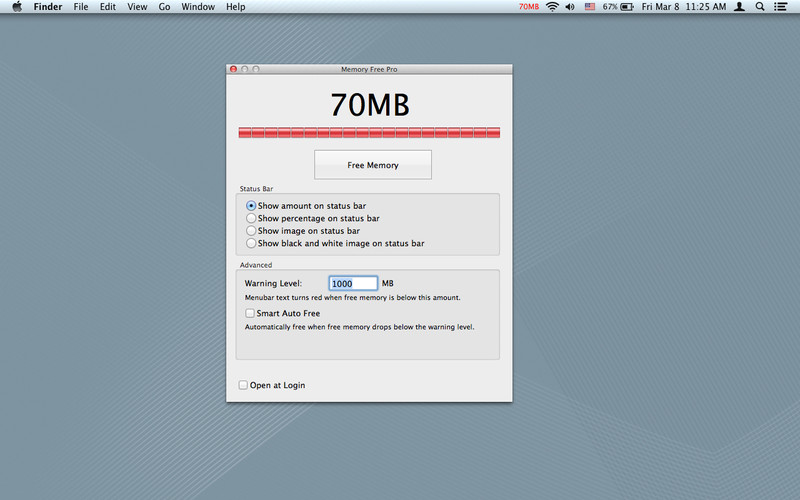
Task: Click the 70MB memory indicator in menu bar
Action: coord(529,7)
